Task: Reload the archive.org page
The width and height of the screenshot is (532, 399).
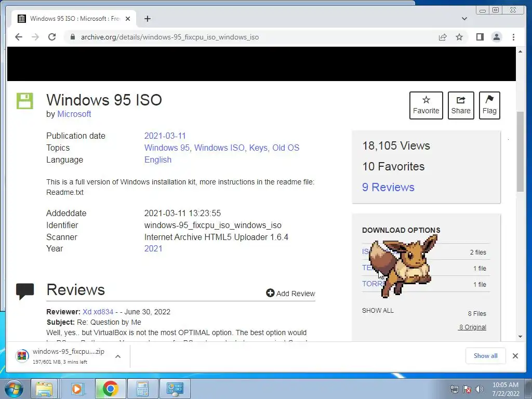Action: coord(52,37)
